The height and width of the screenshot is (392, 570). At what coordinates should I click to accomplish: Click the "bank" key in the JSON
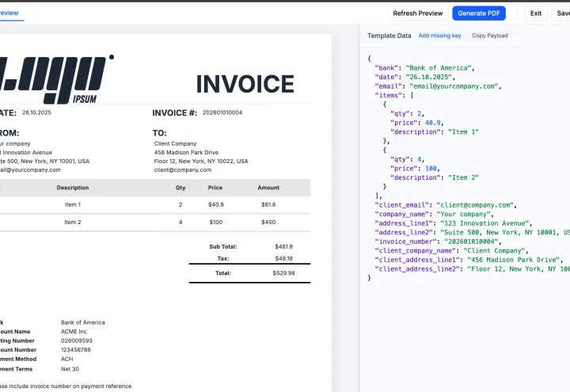pos(386,68)
